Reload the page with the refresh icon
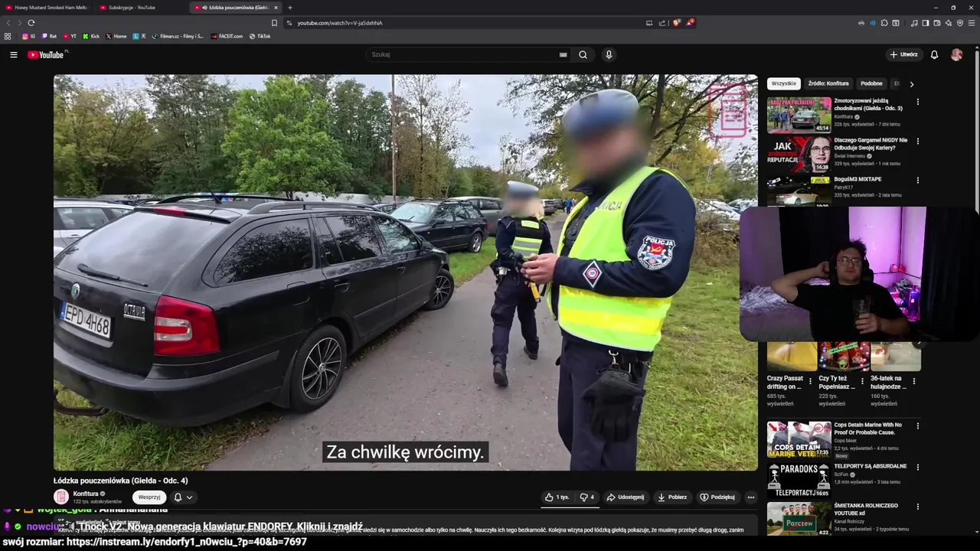980x551 pixels. pyautogui.click(x=31, y=23)
